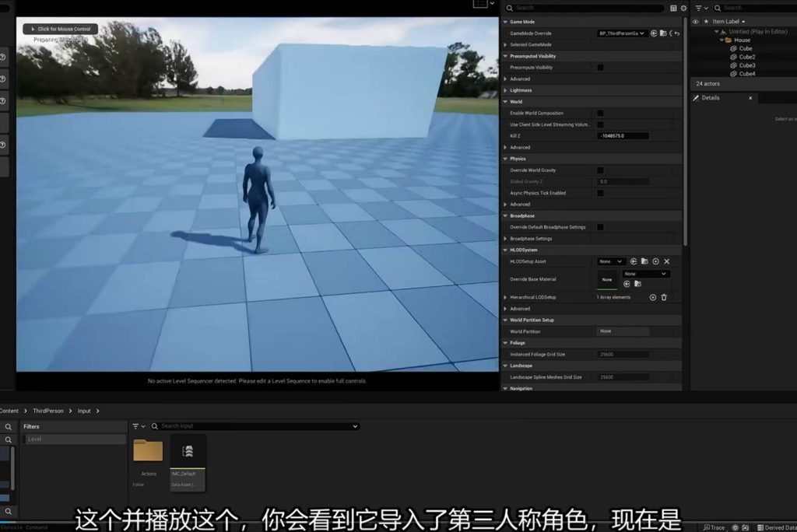Expand the Lightmass section
Viewport: 797px width, 532px height.
point(506,90)
